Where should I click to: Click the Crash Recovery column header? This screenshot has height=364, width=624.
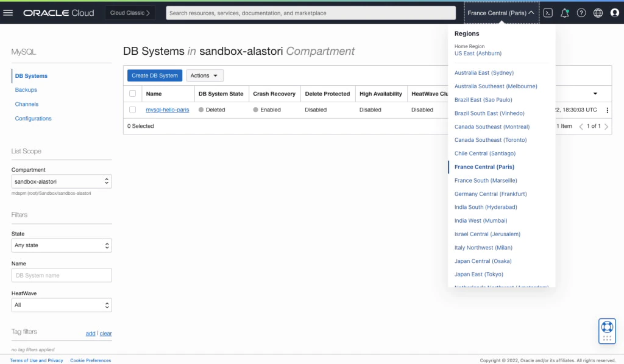[274, 94]
